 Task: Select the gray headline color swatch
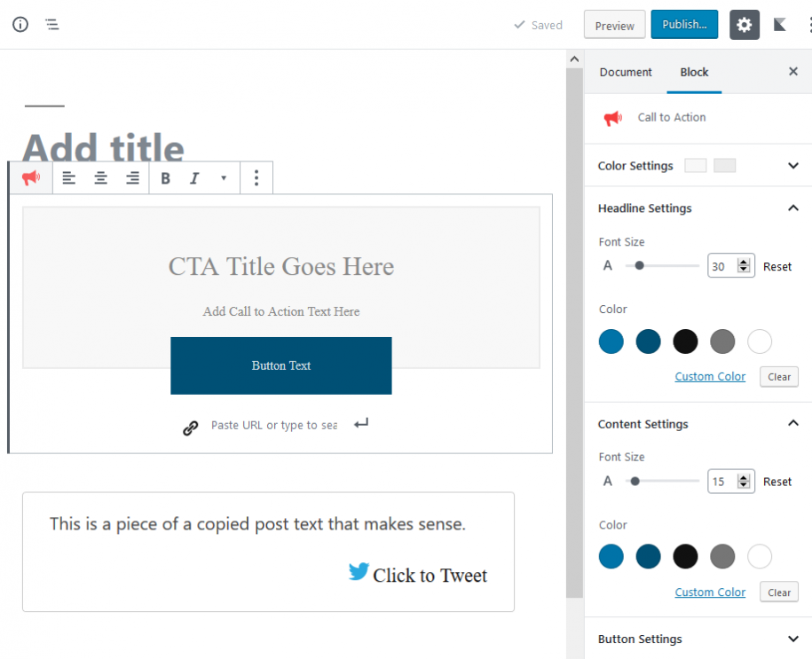click(722, 341)
